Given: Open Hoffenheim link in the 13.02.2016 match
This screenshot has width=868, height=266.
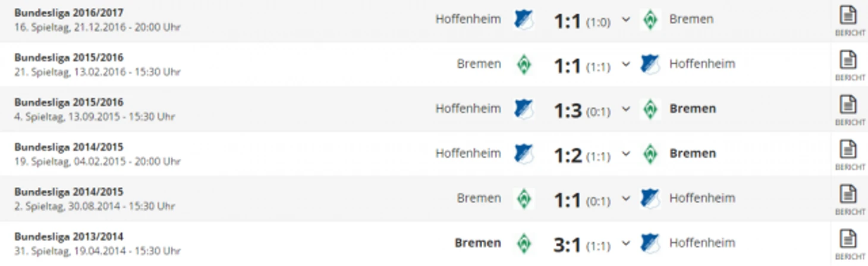Looking at the screenshot, I should 702,64.
